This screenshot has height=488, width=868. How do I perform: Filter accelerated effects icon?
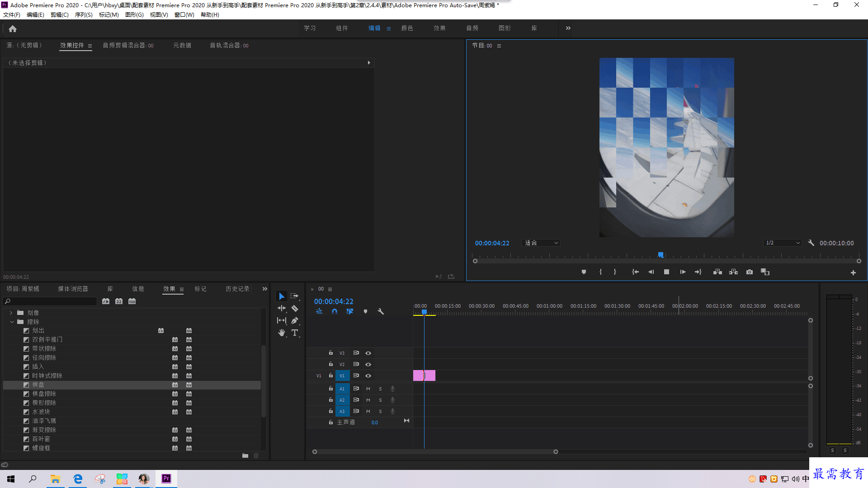coord(106,301)
